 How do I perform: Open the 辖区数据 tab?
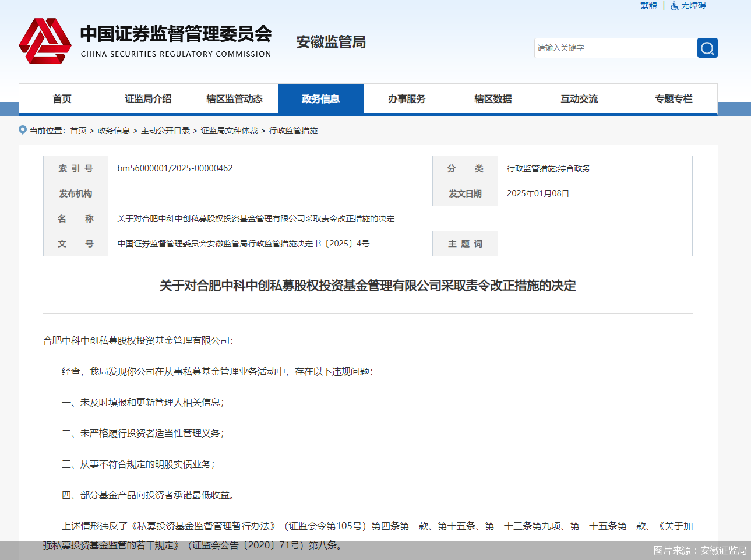point(493,99)
